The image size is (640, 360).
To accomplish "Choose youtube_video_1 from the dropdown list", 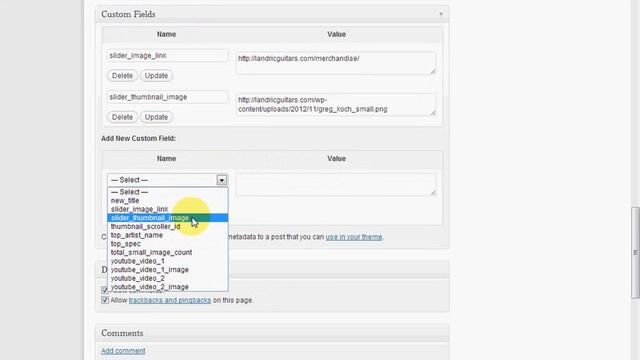I will tap(167, 261).
